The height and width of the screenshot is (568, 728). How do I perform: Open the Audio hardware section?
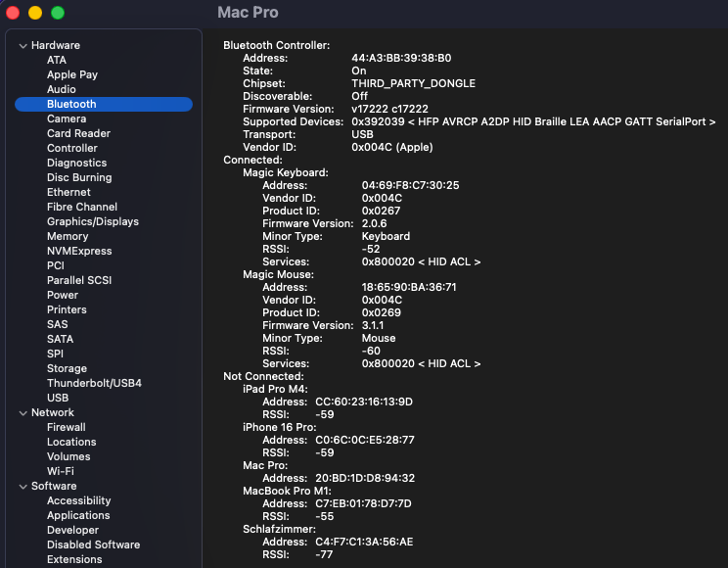(62, 89)
